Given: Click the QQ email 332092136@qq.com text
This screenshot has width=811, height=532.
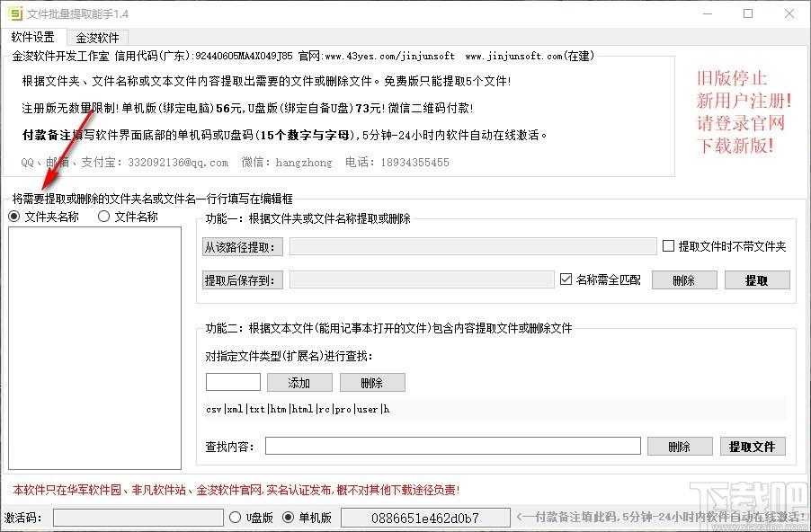Looking at the screenshot, I should (178, 163).
